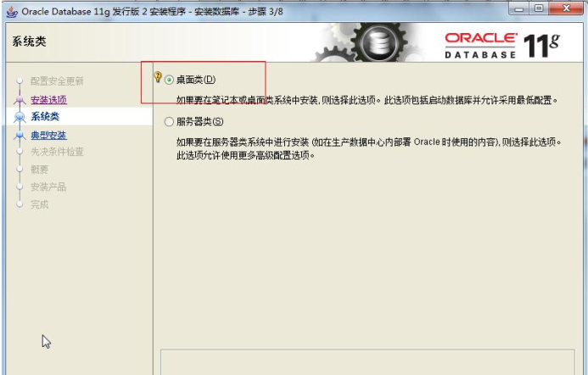Screen dimensions: 588x375
Task: Click the 先决条件检查 step
Action: point(57,152)
